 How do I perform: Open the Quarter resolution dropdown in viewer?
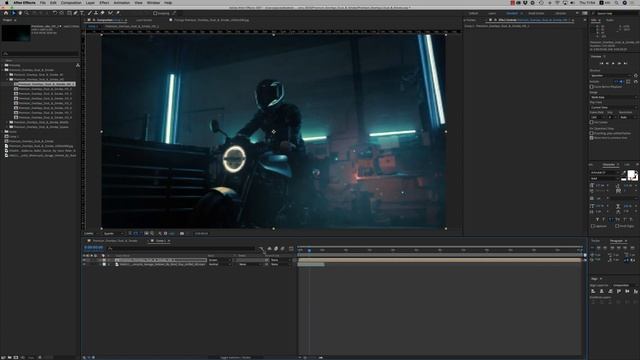point(113,233)
